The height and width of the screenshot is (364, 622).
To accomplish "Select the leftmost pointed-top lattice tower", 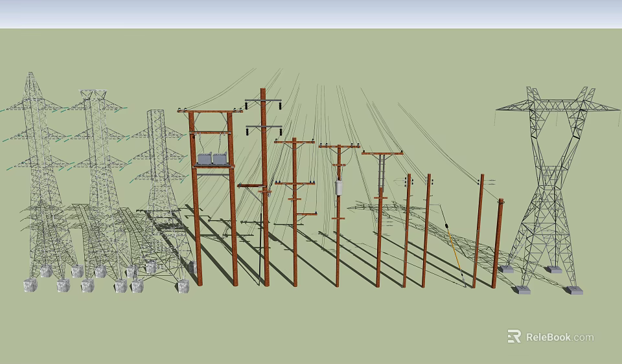I will click(38, 183).
